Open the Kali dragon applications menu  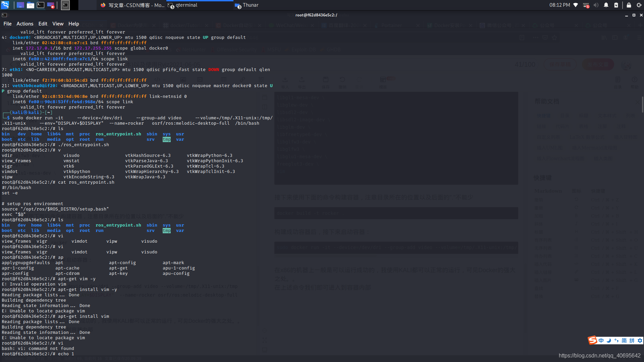(5, 5)
